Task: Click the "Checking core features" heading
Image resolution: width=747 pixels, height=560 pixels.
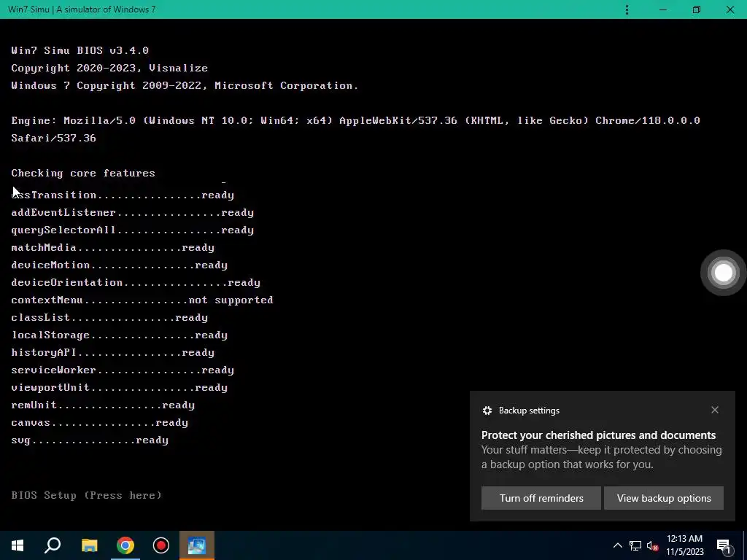Action: coord(83,173)
